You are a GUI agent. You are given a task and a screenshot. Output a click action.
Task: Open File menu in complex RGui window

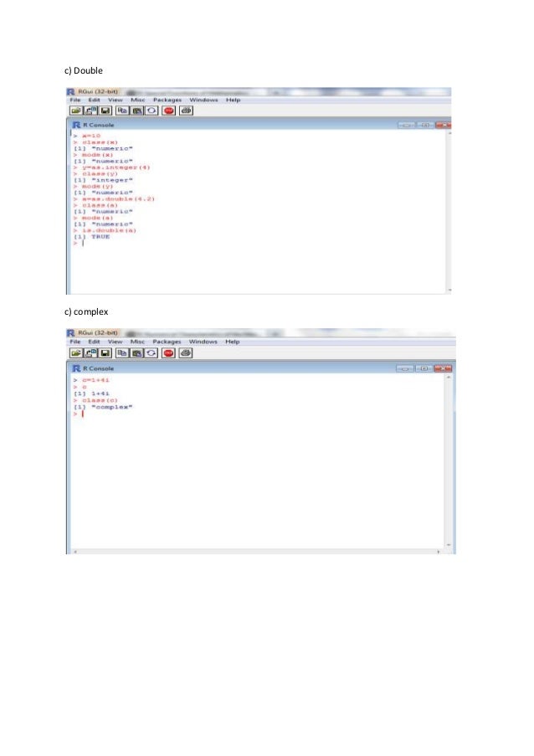pyautogui.click(x=75, y=342)
